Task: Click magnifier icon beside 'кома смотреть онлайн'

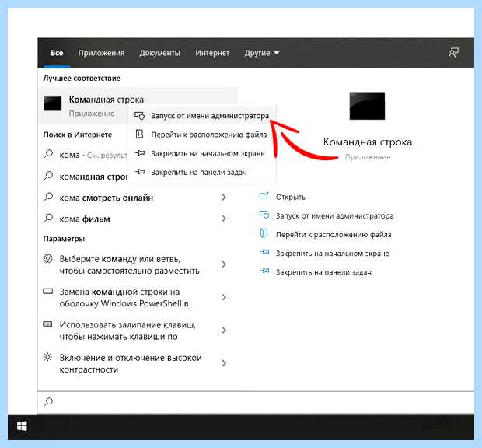Action: (x=48, y=197)
